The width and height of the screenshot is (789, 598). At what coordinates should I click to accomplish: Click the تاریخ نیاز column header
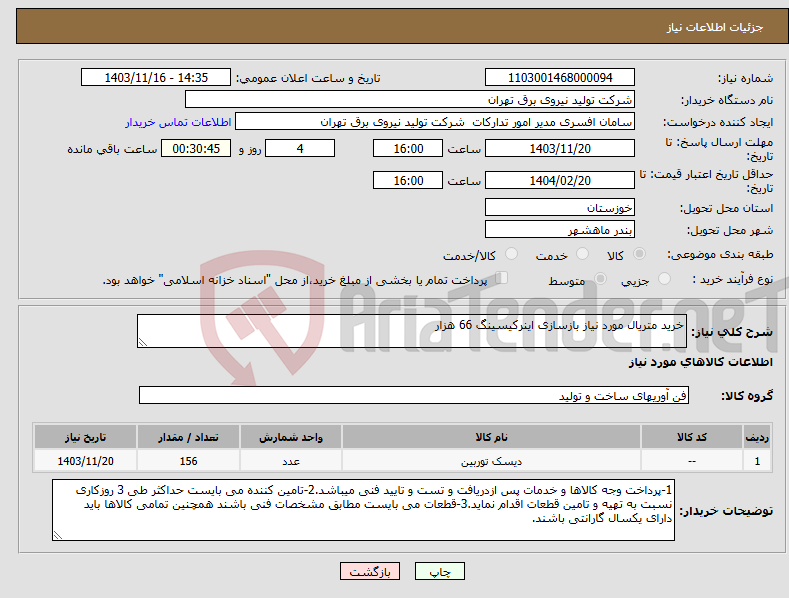click(x=85, y=437)
